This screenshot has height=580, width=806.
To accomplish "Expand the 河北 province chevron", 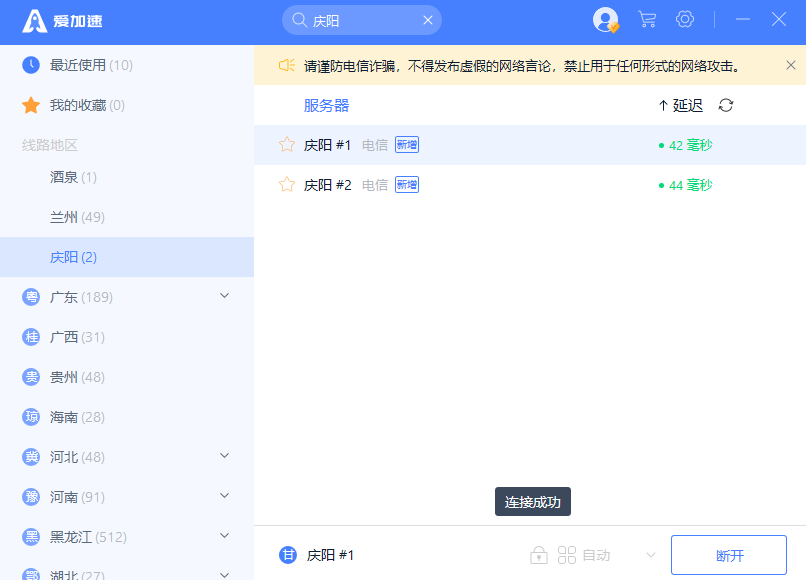I will pyautogui.click(x=225, y=456).
